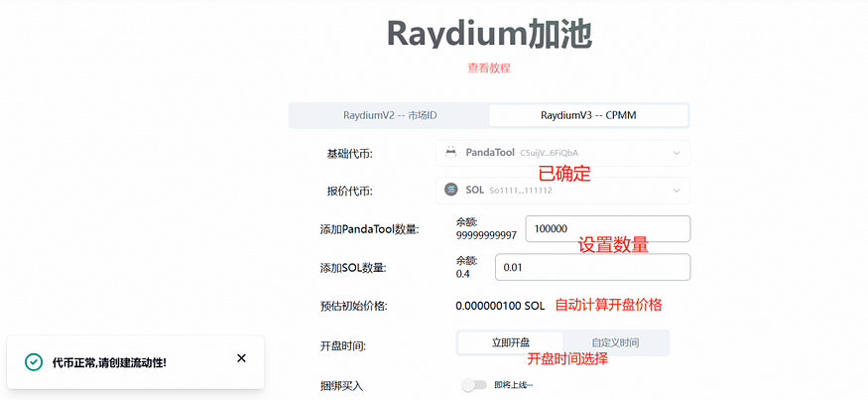
Task: Open the 基础代币 PandaTool dropdown
Action: [x=563, y=153]
